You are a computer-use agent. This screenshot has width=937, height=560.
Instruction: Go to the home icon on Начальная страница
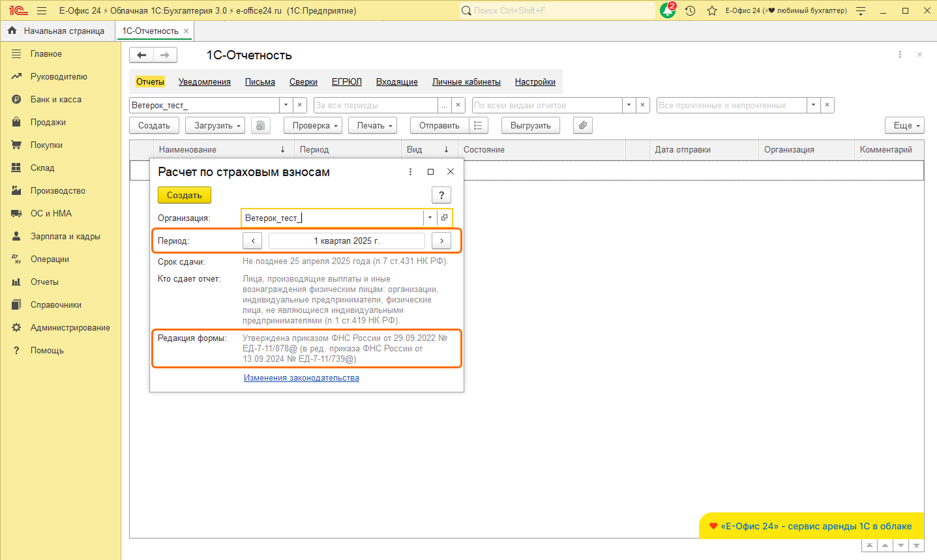[x=12, y=31]
